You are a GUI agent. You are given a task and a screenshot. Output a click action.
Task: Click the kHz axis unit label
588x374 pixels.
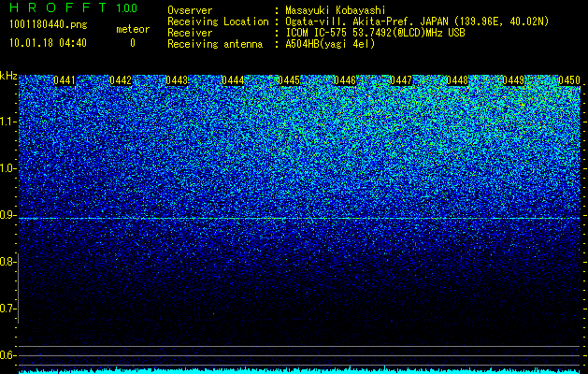(8, 76)
